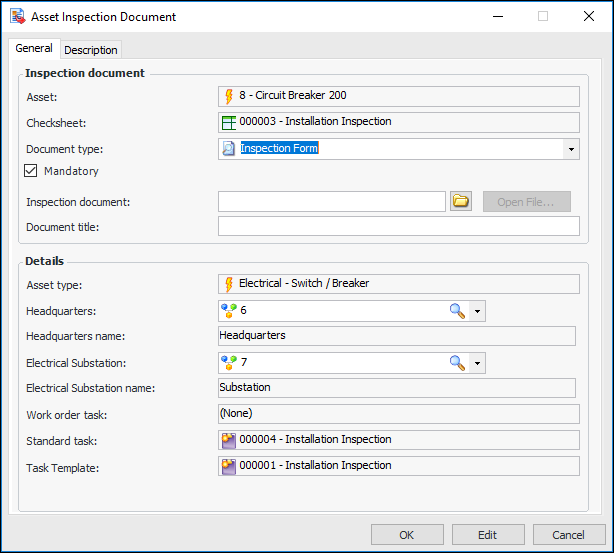Open the Document type dropdown

click(570, 149)
